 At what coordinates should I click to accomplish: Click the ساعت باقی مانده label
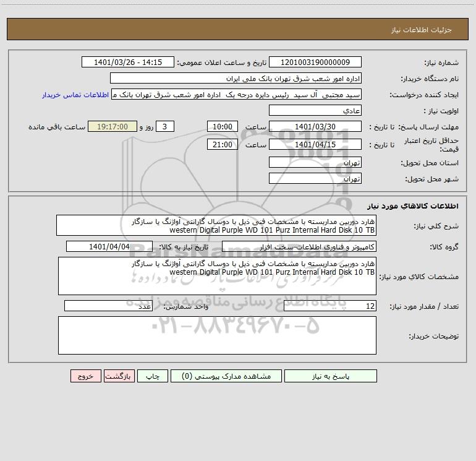(57, 127)
